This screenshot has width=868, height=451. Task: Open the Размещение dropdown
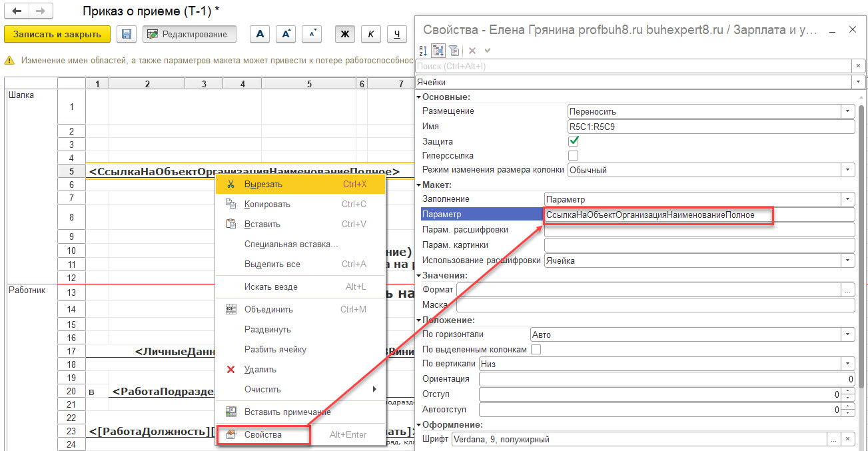(x=847, y=111)
